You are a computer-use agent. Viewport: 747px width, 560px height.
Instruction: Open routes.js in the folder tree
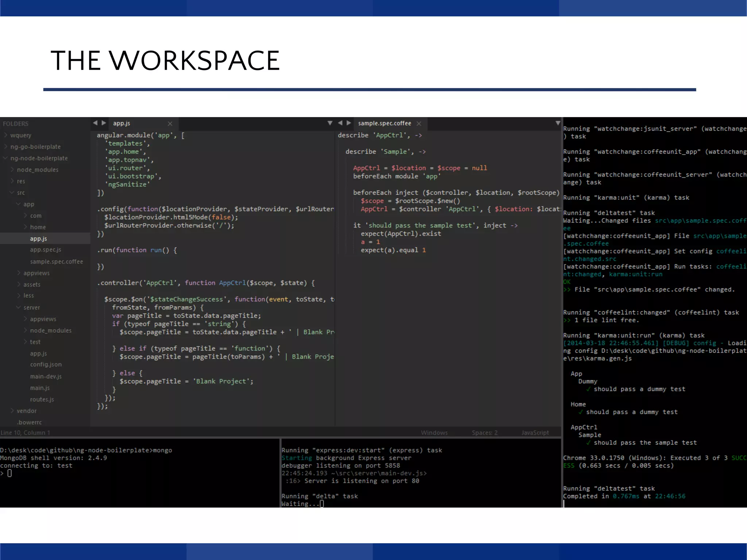42,399
